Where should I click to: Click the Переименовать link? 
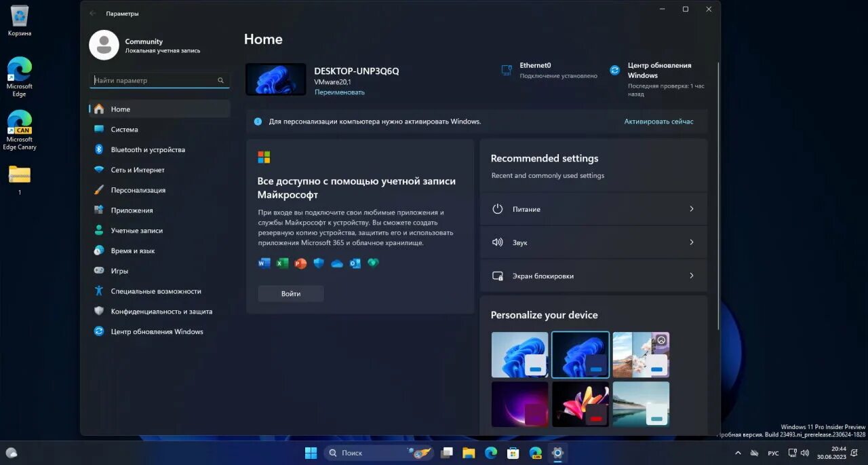coord(339,92)
